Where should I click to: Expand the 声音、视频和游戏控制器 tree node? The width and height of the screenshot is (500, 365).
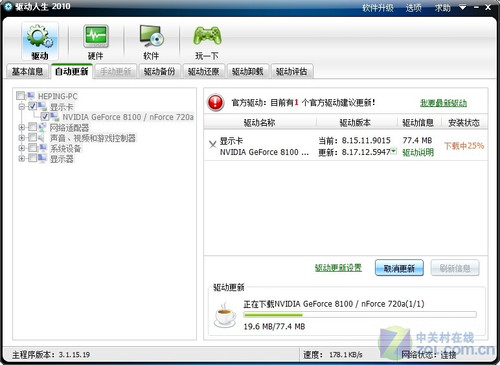[x=22, y=138]
